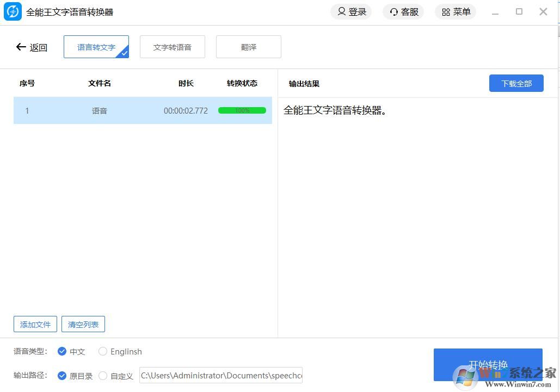
Task: Go back using the 返回 arrow icon
Action: (x=21, y=47)
